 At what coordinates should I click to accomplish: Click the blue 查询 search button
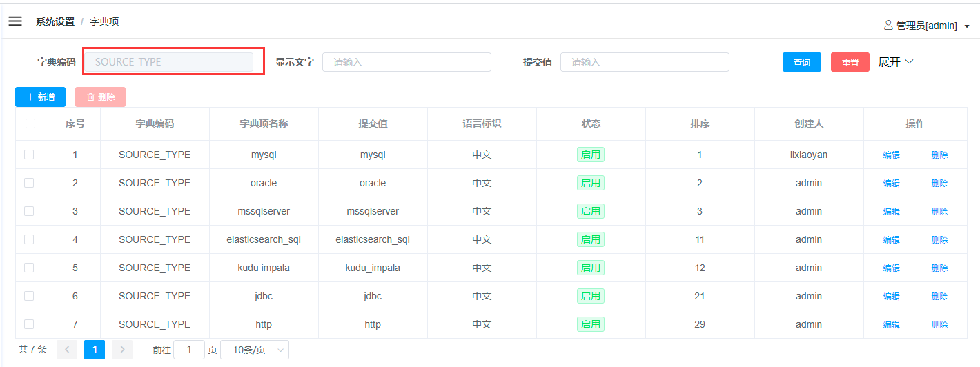click(x=801, y=62)
